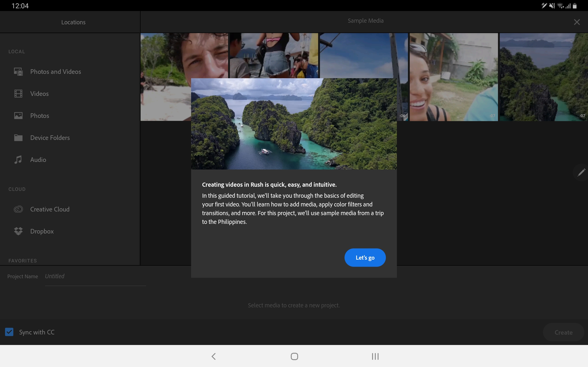The image size is (588, 367).
Task: Select the Audio music note icon
Action: [18, 160]
